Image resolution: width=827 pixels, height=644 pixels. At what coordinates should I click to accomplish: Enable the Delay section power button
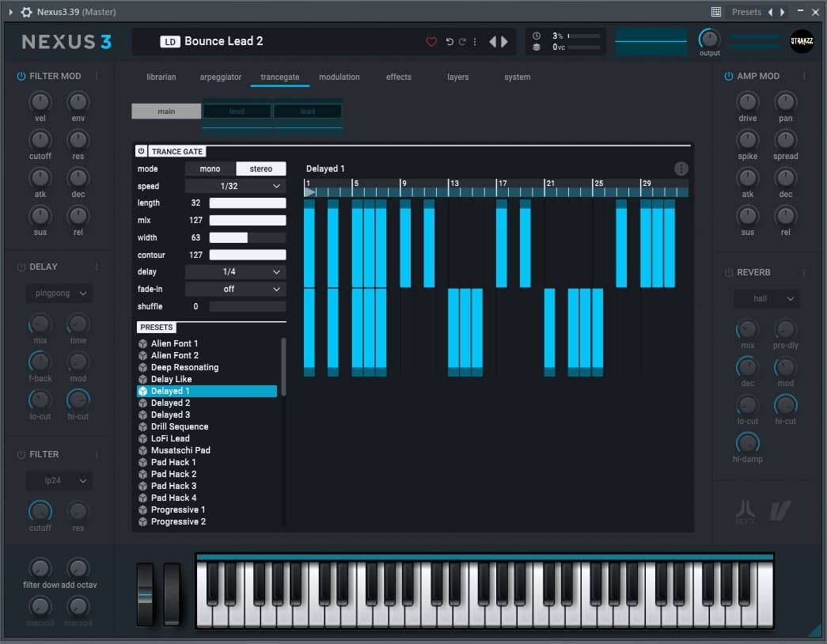(21, 267)
